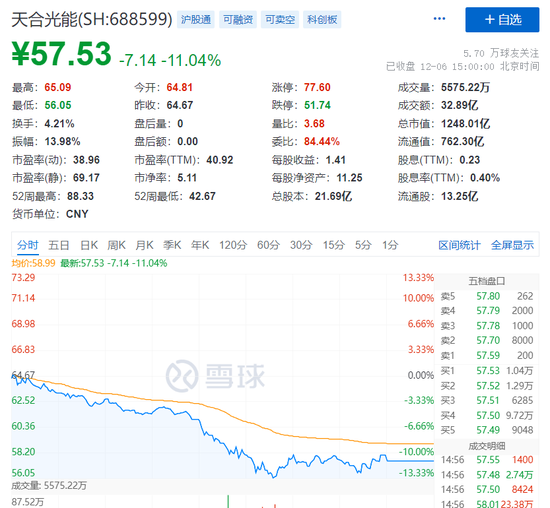550x508 pixels.
Task: Click the 总市值 value 1248.01亿
Action: click(465, 123)
